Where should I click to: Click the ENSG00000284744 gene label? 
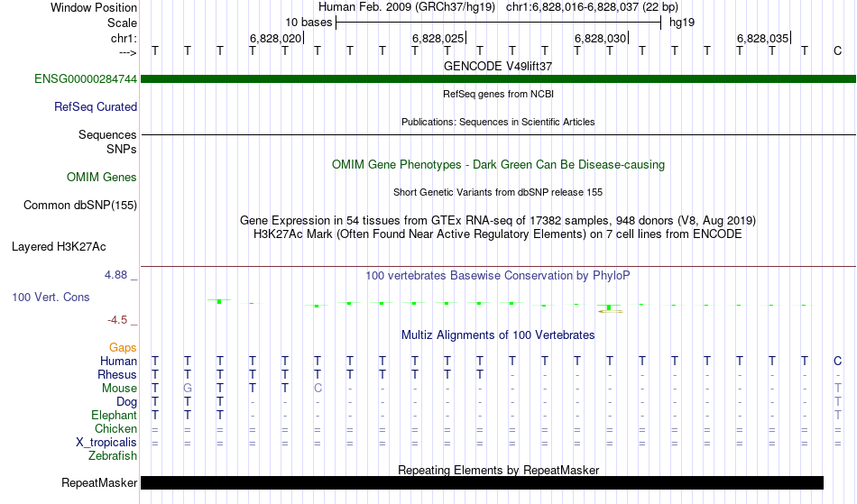[x=86, y=79]
